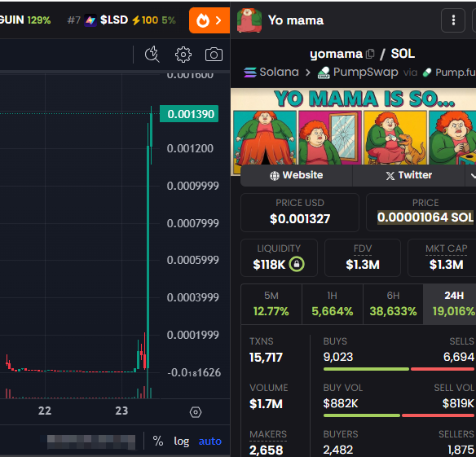Click the liquidity lock icon
Screen dimensions: 476x457
click(297, 264)
